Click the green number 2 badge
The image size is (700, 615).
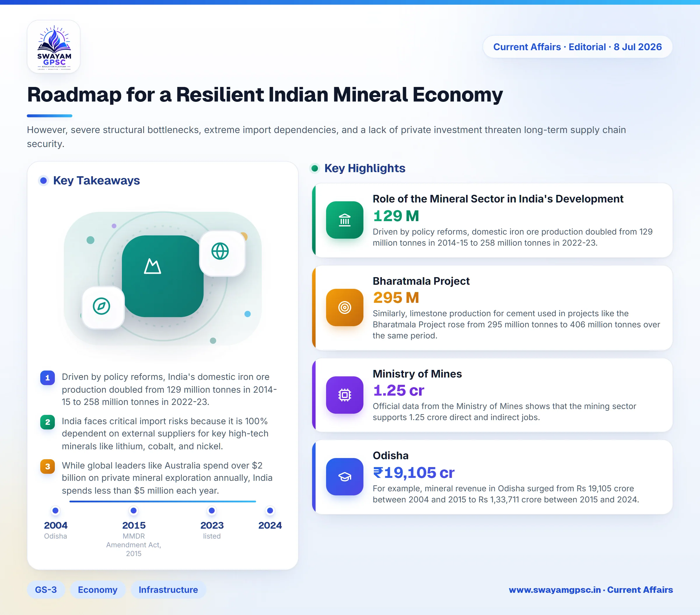click(48, 422)
